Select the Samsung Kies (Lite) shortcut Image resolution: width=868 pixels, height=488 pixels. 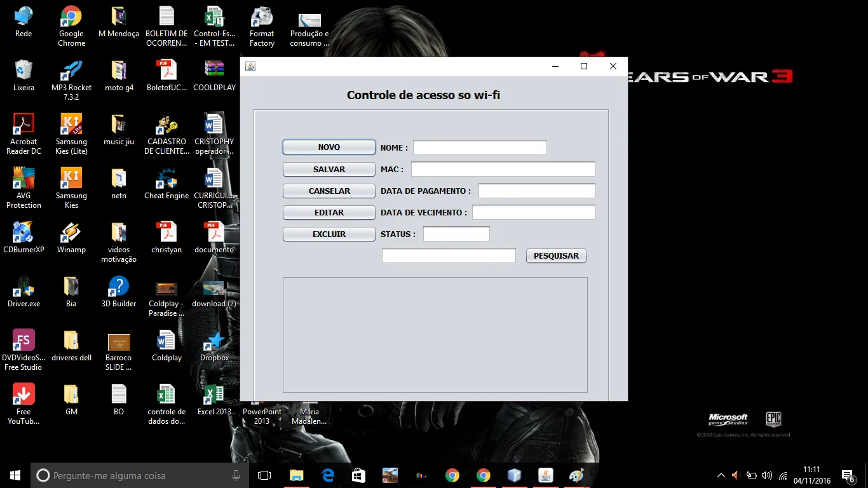pyautogui.click(x=71, y=135)
